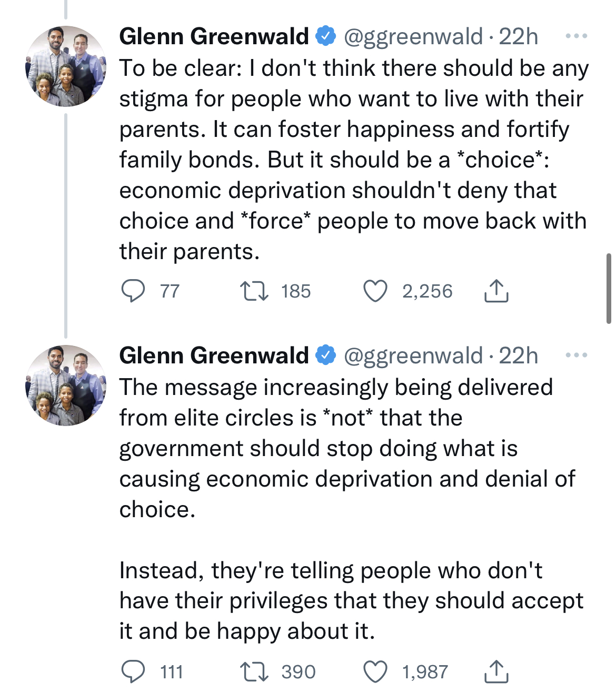Open the Glenn Greenwald name link in the first tweet
Screen dimensions: 616x692
[214, 36]
